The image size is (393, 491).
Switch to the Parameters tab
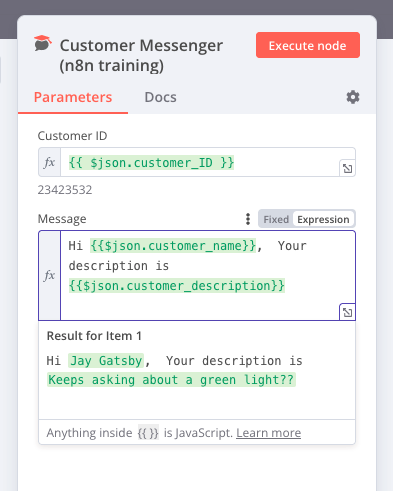[73, 97]
